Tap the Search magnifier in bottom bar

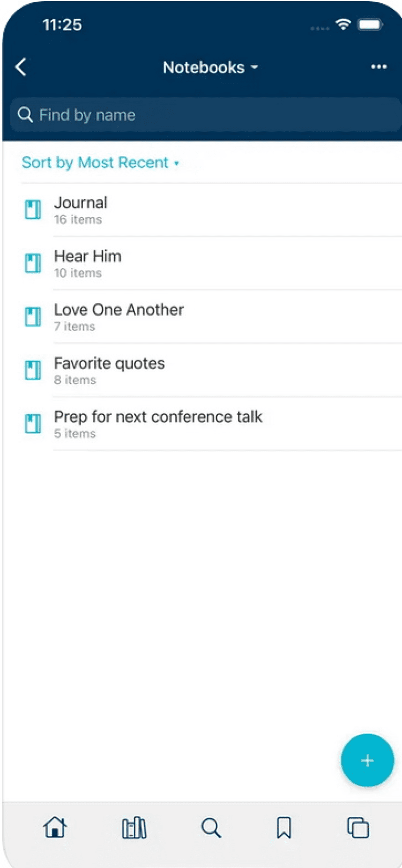(x=211, y=828)
